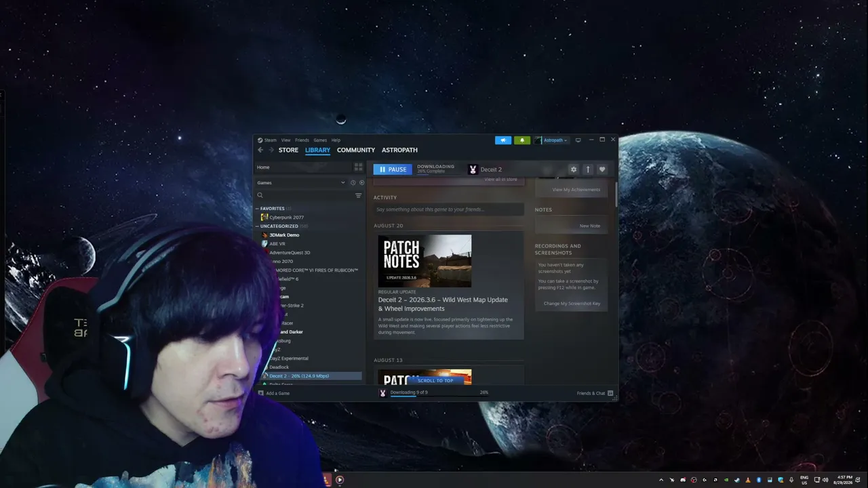Switch to the Community tab

click(356, 150)
